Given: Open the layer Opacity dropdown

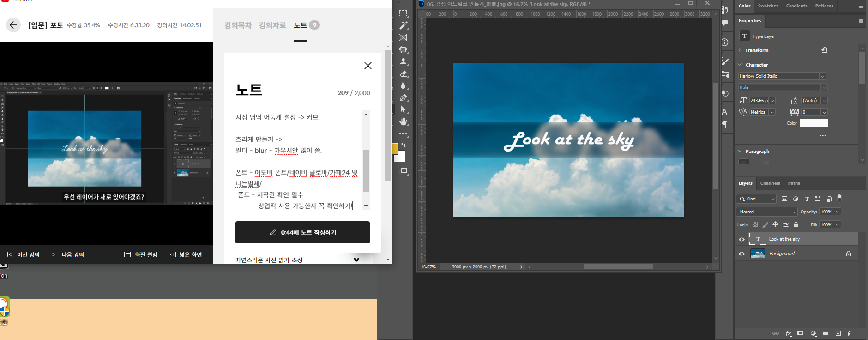Looking at the screenshot, I should 838,212.
